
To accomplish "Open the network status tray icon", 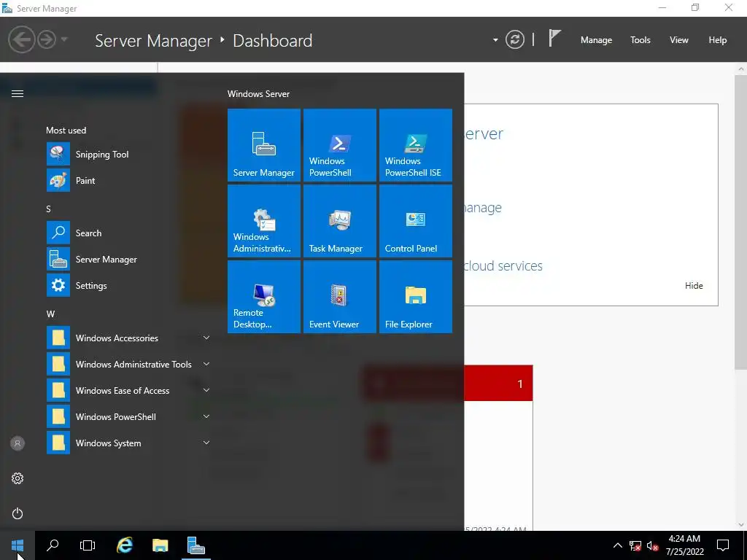I will click(635, 545).
